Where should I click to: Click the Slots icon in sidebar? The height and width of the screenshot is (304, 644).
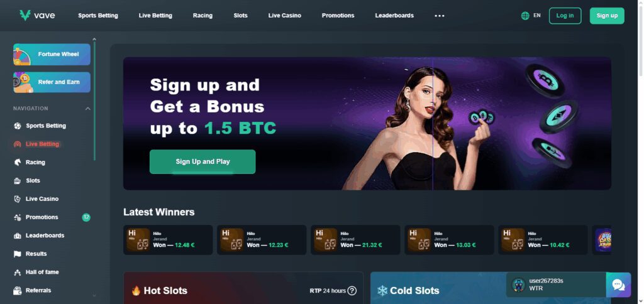17,180
